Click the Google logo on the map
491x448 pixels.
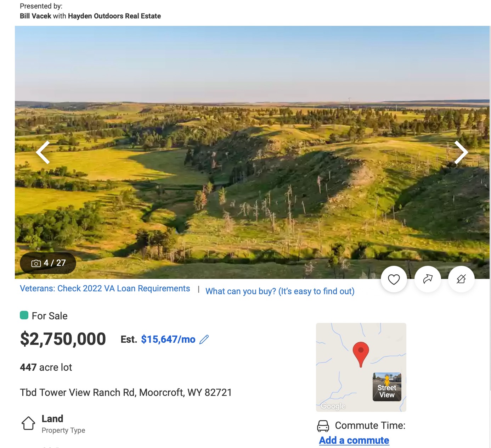click(333, 406)
